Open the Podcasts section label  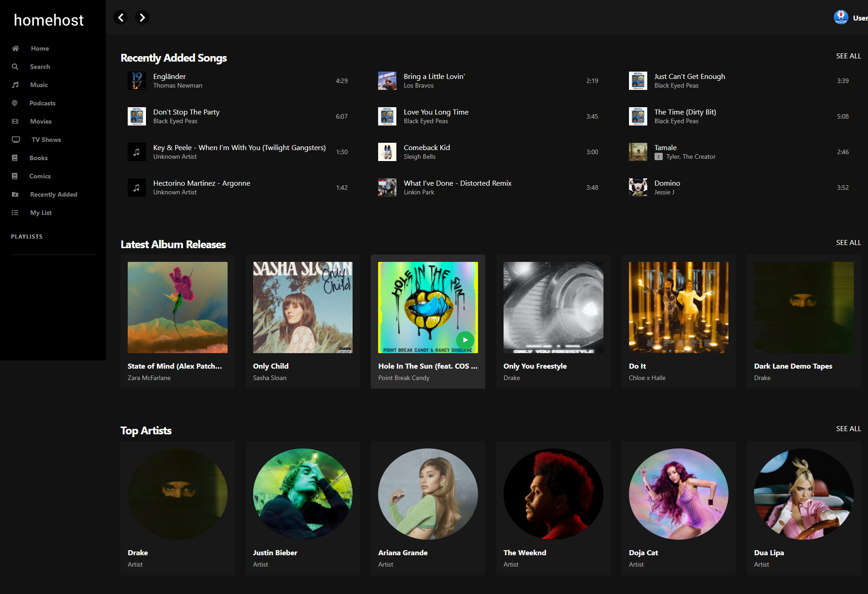(x=42, y=103)
